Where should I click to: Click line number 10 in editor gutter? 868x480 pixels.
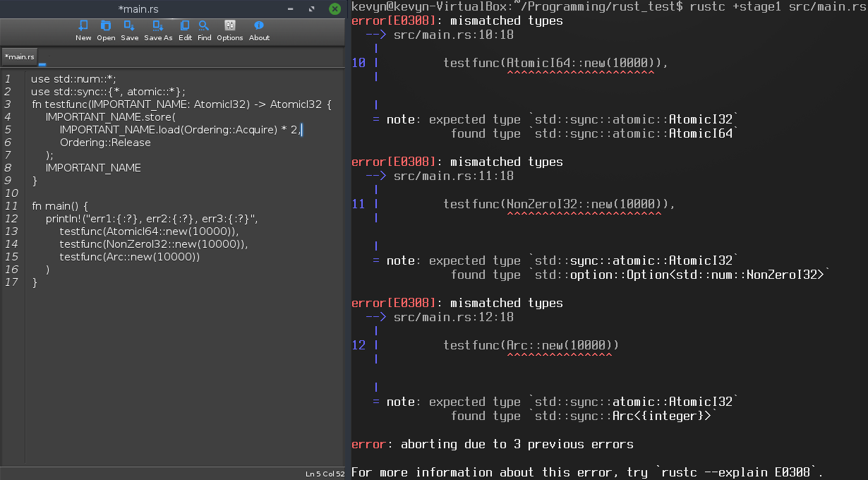(x=11, y=193)
